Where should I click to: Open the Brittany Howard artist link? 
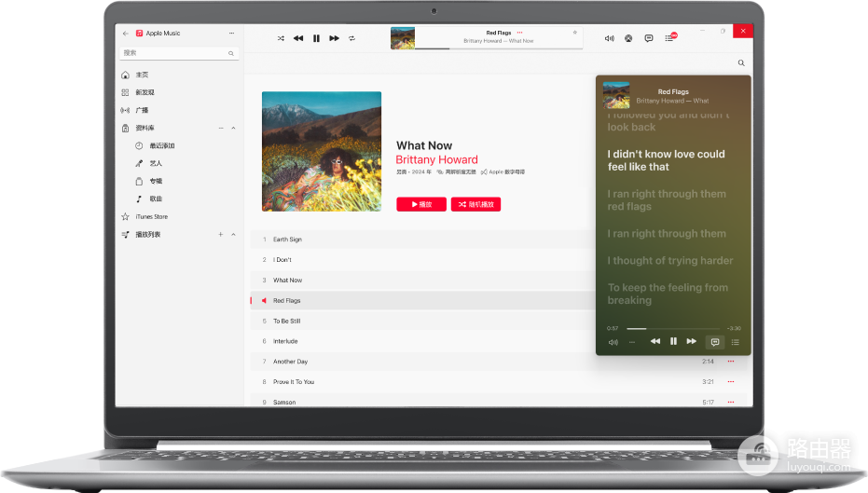click(x=436, y=160)
